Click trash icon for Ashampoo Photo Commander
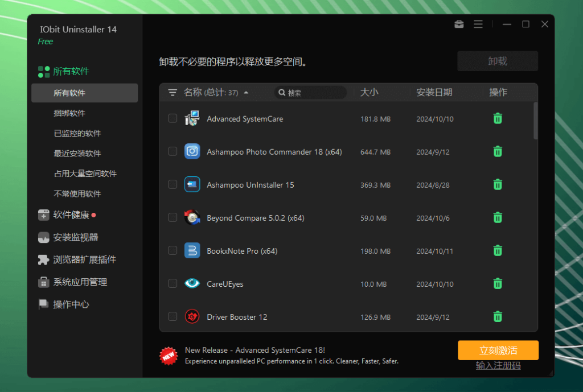 coord(498,151)
